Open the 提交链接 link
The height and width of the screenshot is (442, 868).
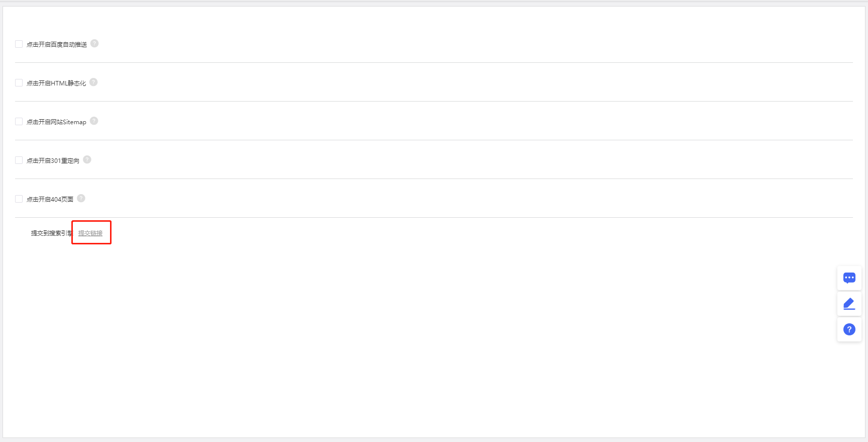pos(90,233)
